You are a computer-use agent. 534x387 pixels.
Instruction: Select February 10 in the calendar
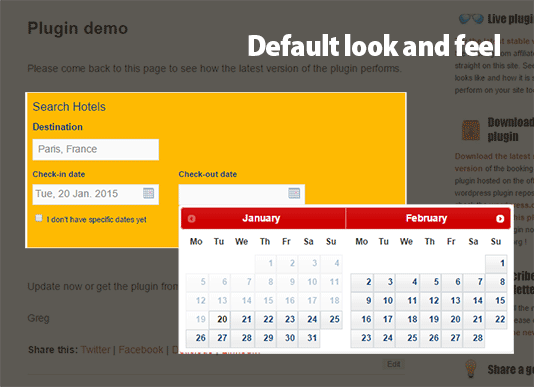click(384, 300)
